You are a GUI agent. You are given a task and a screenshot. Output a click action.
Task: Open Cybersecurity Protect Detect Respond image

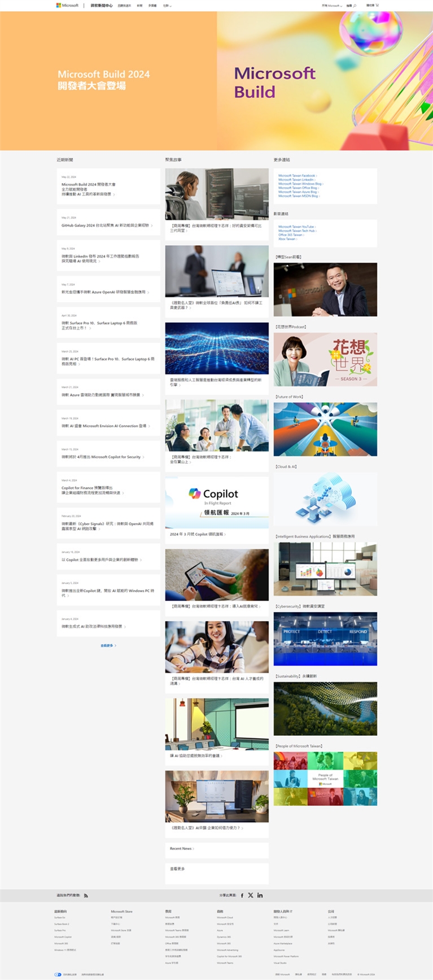pyautogui.click(x=325, y=639)
